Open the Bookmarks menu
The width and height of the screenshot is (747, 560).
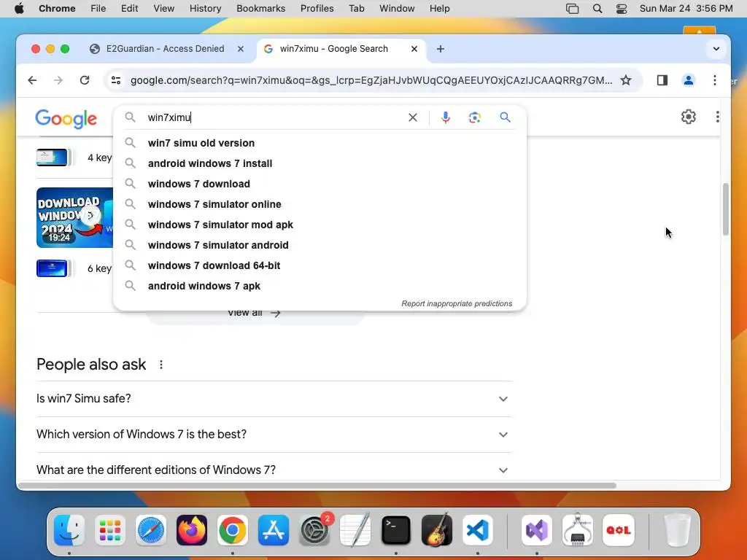point(260,9)
